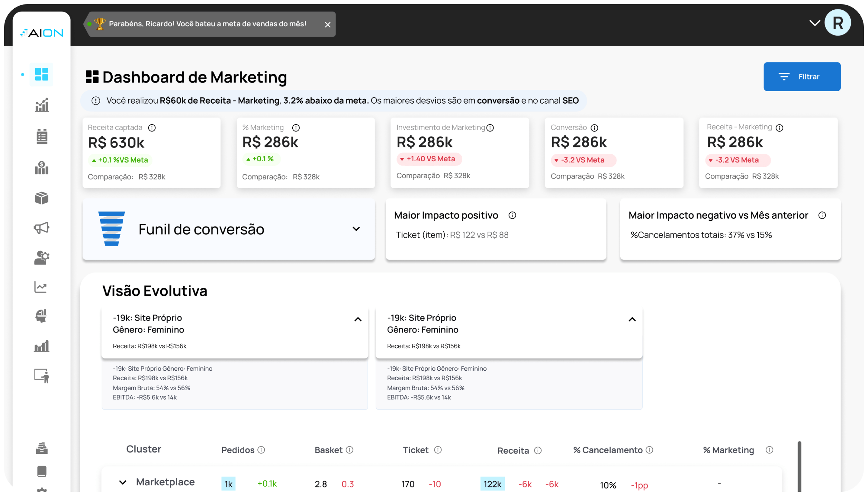Click info icon next to Receita captada
The image size is (868, 496).
152,128
